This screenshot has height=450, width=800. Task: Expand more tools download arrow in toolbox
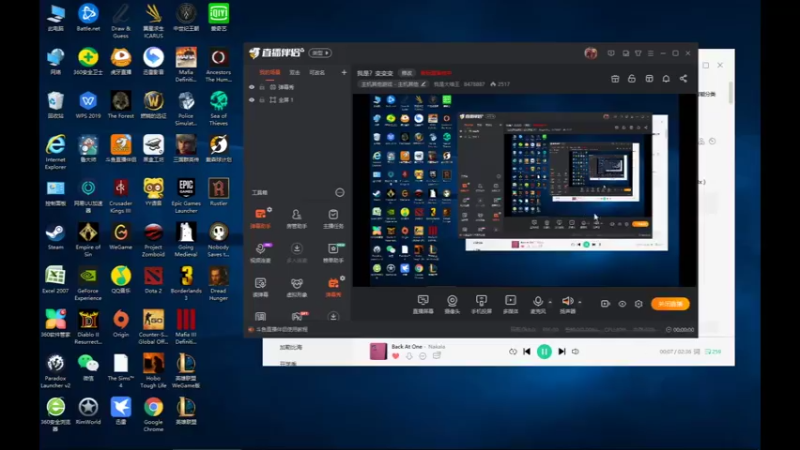tap(333, 317)
